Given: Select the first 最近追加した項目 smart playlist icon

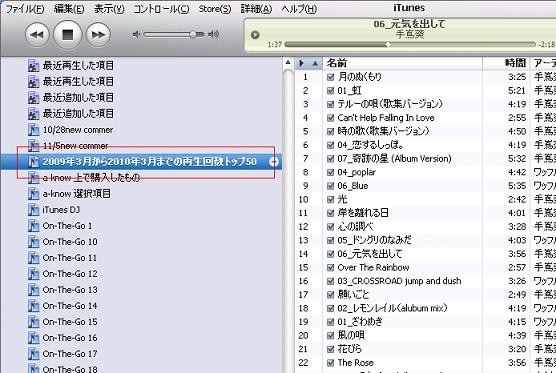Looking at the screenshot, I should tap(33, 98).
